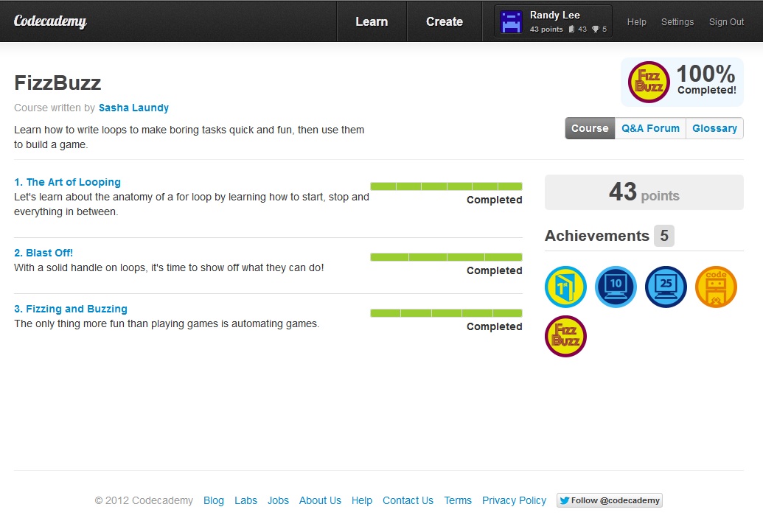Screen dimensions: 763x532
Task: Follow @codecademy on Twitter
Action: 610,500
